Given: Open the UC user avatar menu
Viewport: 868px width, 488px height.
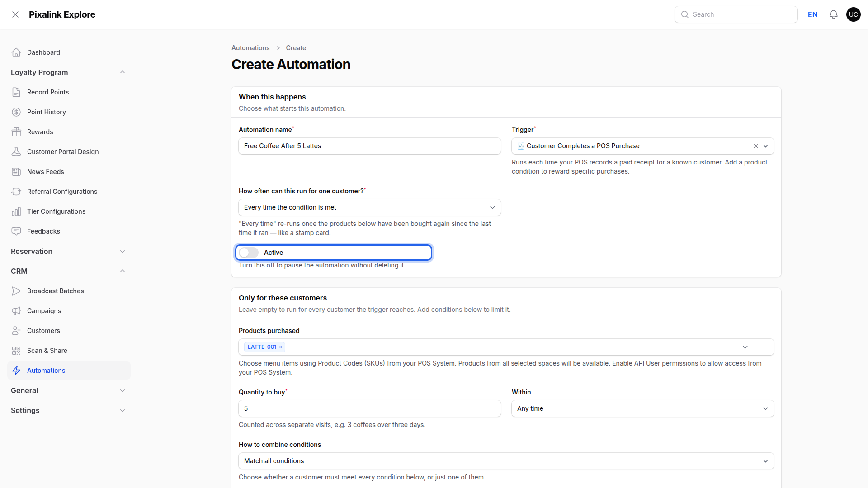Looking at the screenshot, I should tap(854, 14).
